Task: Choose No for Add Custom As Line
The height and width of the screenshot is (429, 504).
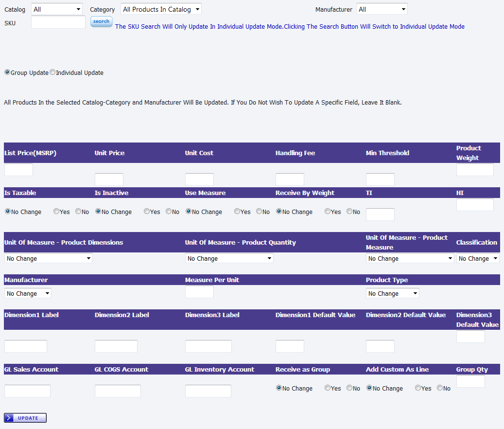Action: point(440,388)
